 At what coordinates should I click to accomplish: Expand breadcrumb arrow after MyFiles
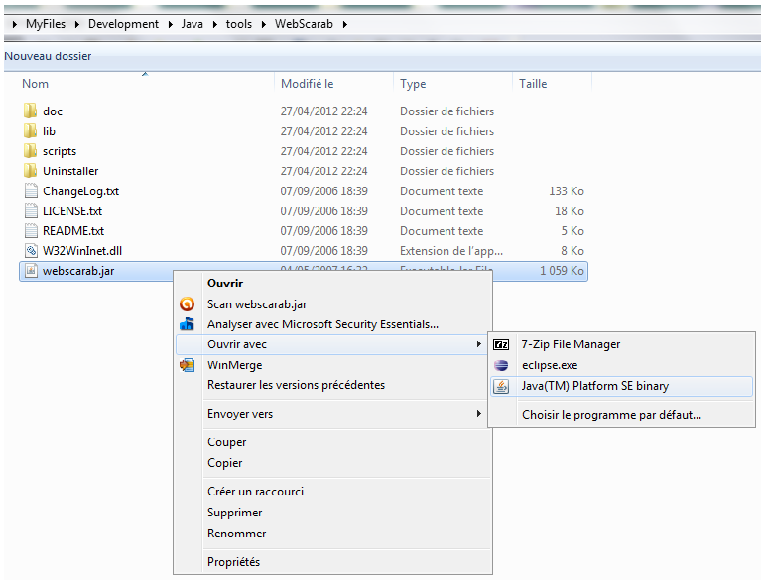click(77, 24)
